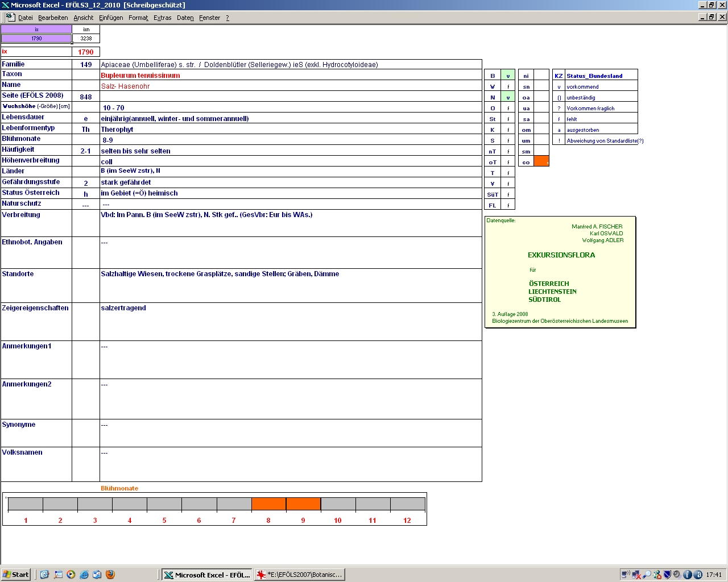The height and width of the screenshot is (582, 728).
Task: Click the disconnected network tray icon
Action: click(x=636, y=575)
